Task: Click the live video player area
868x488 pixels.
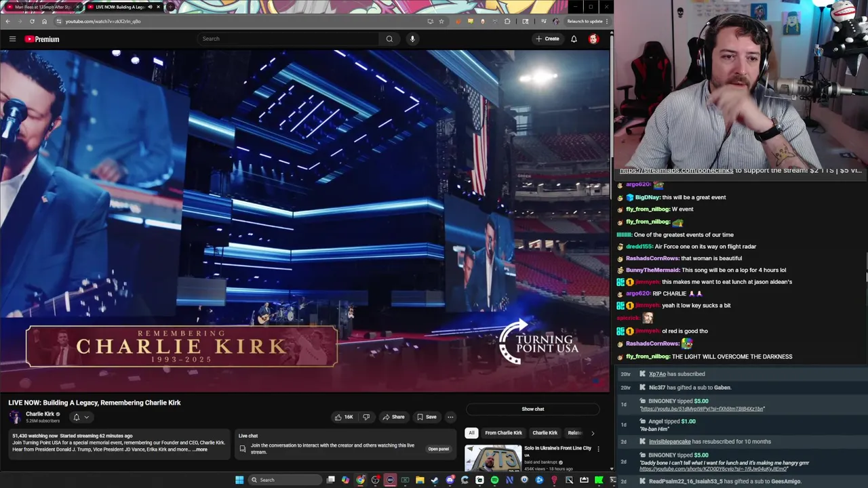Action: 304,221
